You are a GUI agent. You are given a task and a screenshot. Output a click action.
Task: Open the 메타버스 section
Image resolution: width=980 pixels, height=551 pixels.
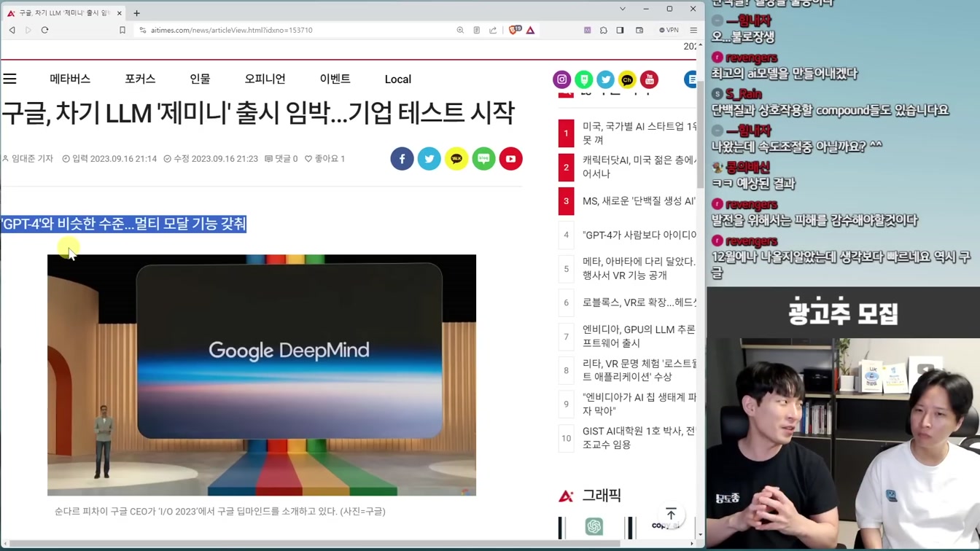[x=70, y=79]
